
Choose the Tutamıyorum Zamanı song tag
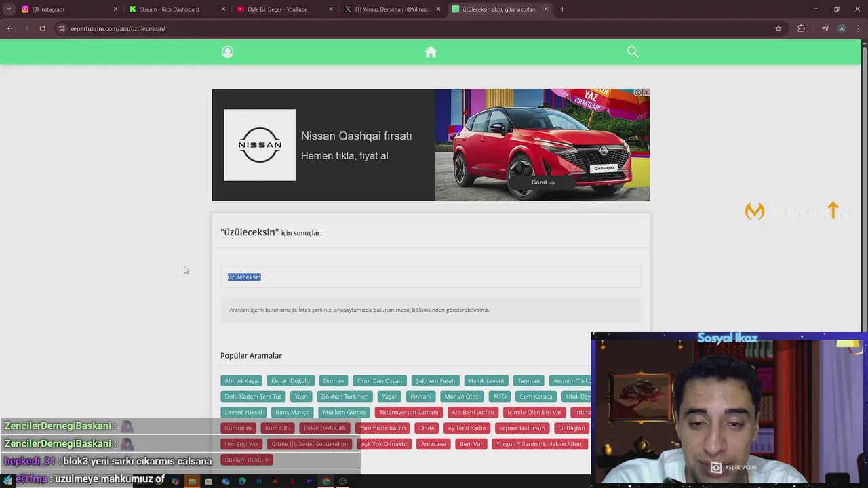[x=409, y=412]
